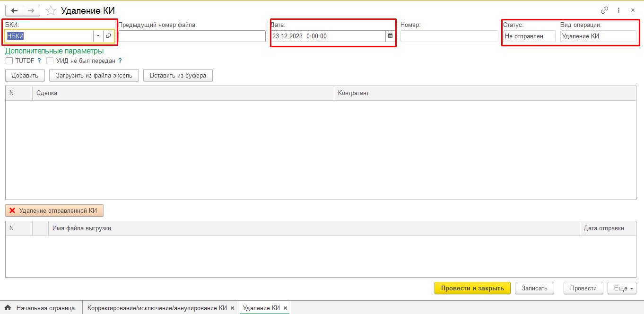The image size is (644, 314).
Task: Click the Статус field showing Не отправлен
Action: [529, 36]
